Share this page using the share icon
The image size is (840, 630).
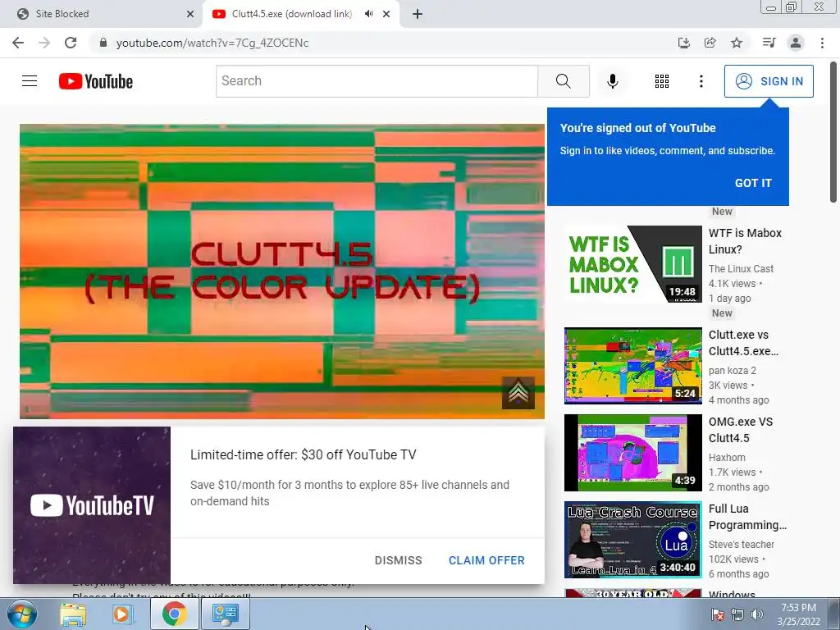(x=710, y=43)
